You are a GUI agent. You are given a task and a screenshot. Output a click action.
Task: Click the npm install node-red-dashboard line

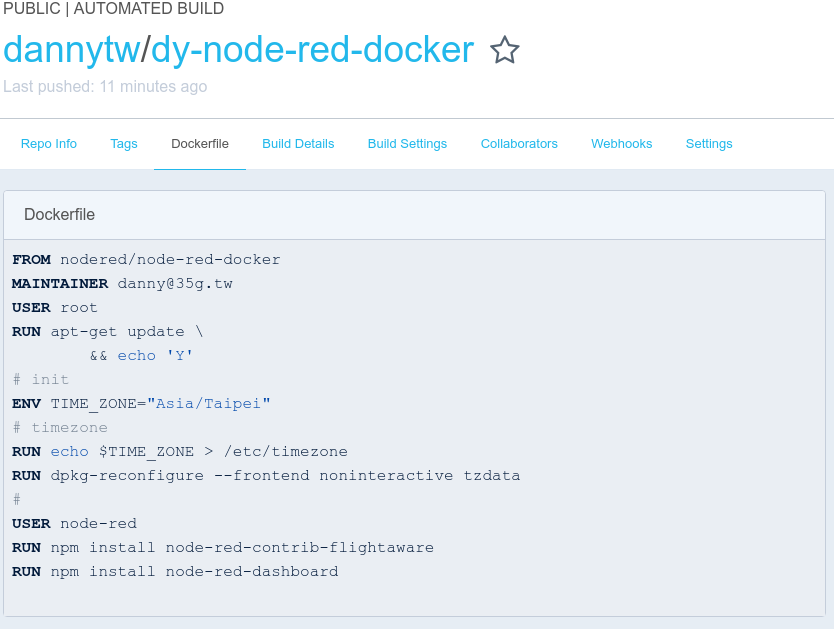click(175, 572)
